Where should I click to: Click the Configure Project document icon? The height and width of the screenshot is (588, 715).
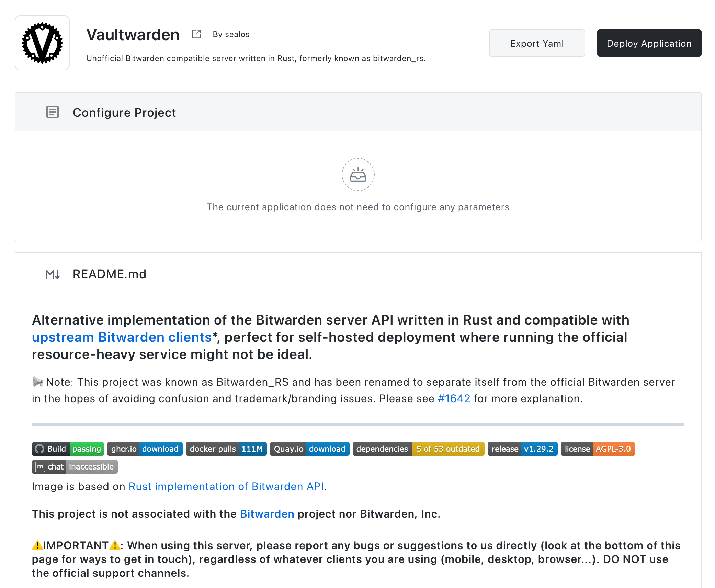point(53,112)
